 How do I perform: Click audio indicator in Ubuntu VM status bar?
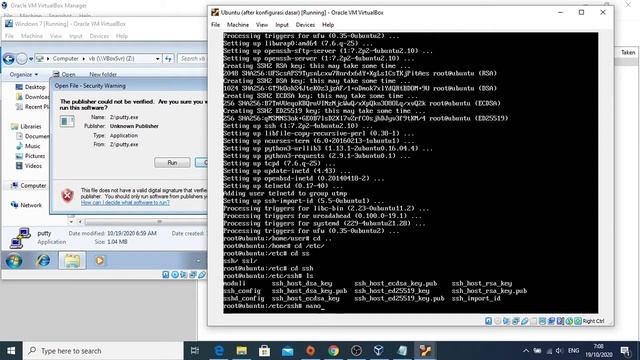507,321
